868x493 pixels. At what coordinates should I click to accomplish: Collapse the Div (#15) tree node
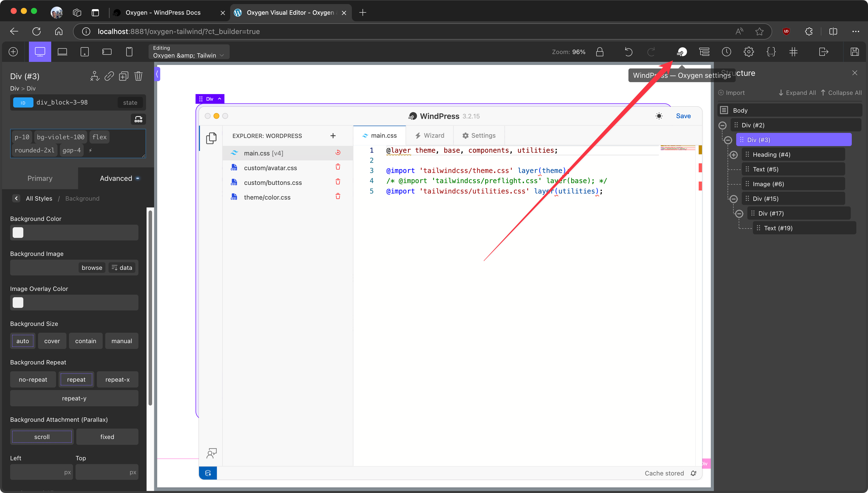pos(733,199)
